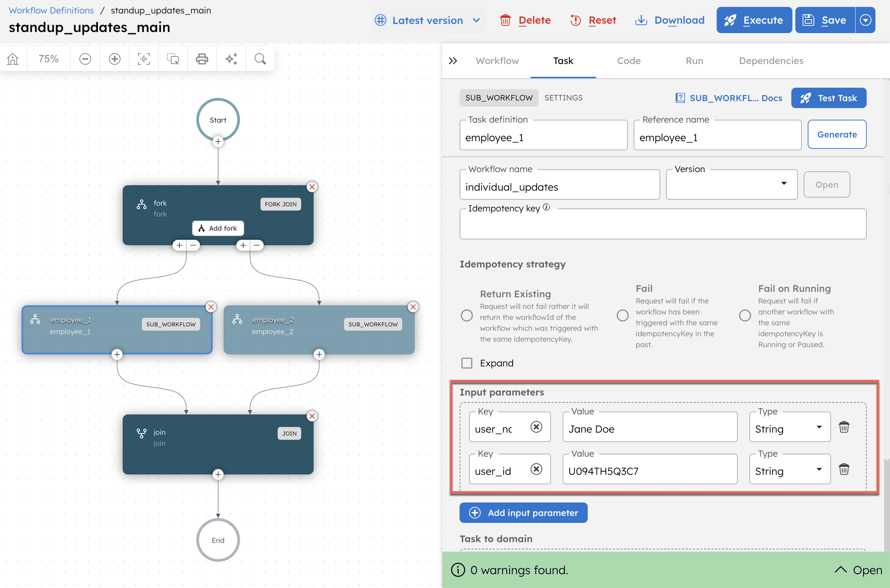Click Add input parameter button

(523, 513)
